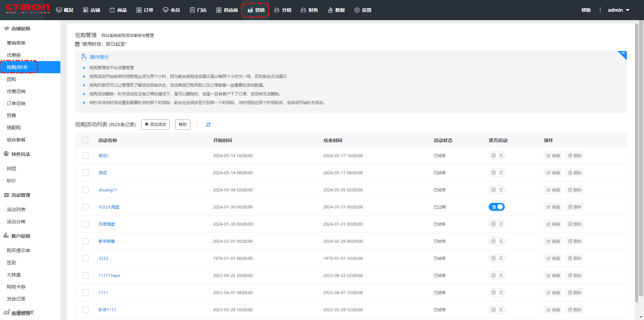Click the refresh icon beside the help button
The image size is (644, 320).
208,125
